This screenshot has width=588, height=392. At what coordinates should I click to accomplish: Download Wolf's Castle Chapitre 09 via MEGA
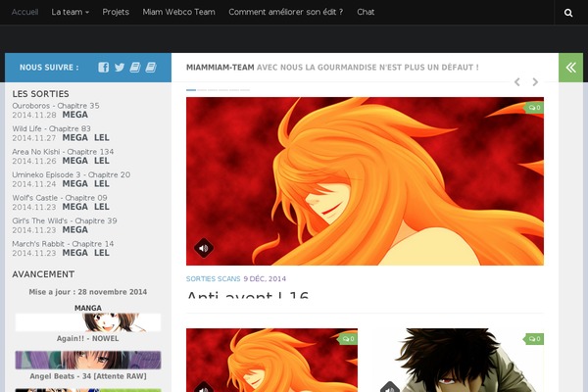pyautogui.click(x=75, y=207)
